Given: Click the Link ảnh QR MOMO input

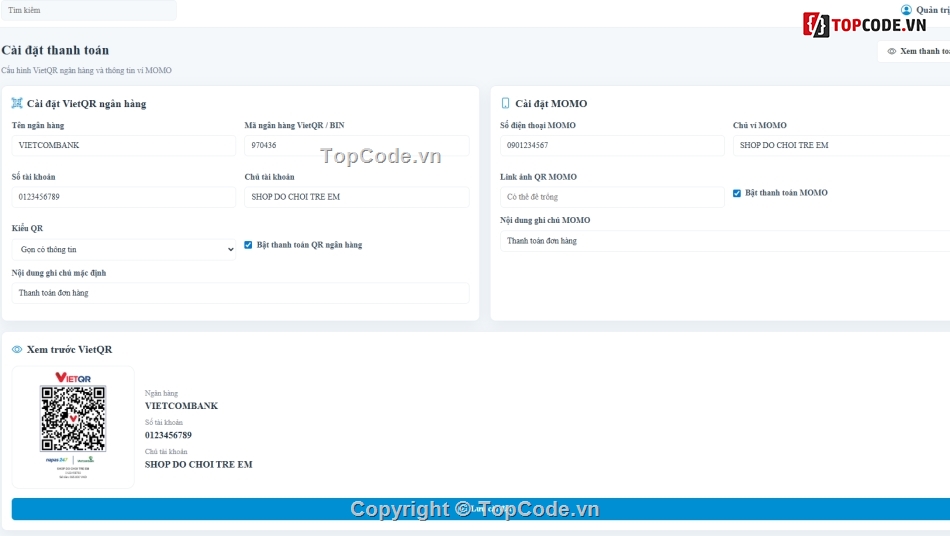Looking at the screenshot, I should [612, 197].
